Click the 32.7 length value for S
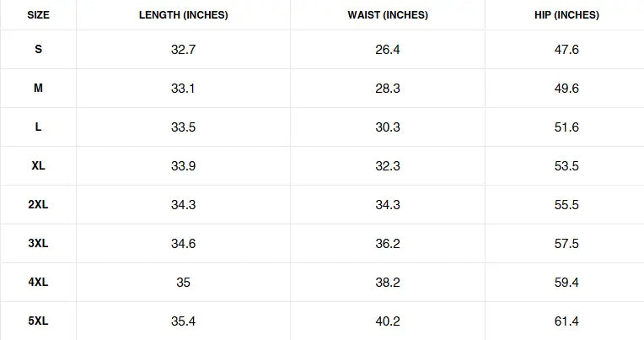The height and width of the screenshot is (340, 644). [183, 50]
